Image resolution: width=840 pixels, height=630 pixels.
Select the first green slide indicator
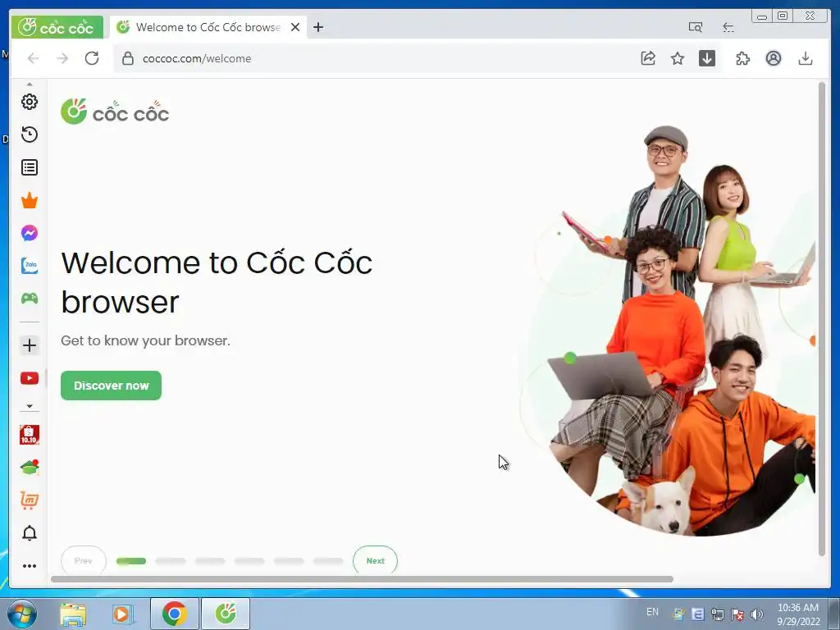[x=131, y=561]
